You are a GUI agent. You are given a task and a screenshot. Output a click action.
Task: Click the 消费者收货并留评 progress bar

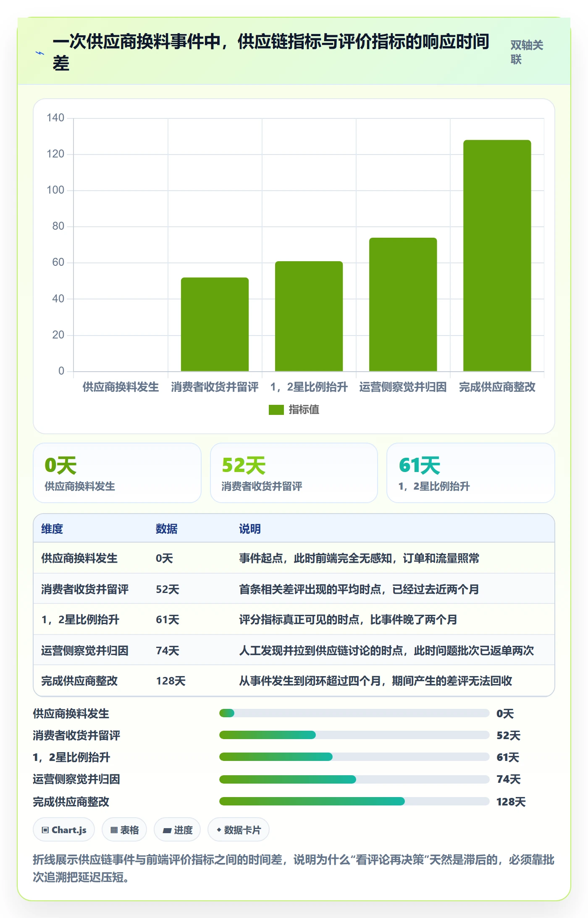354,735
